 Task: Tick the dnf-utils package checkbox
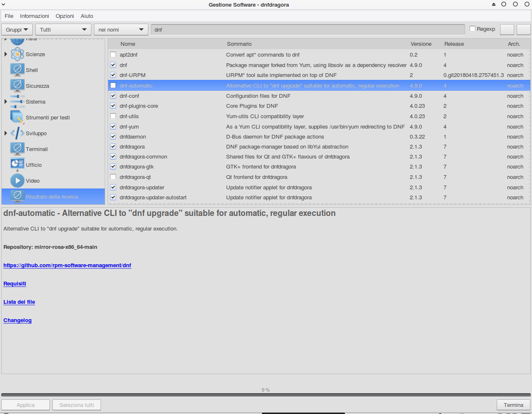(113, 116)
